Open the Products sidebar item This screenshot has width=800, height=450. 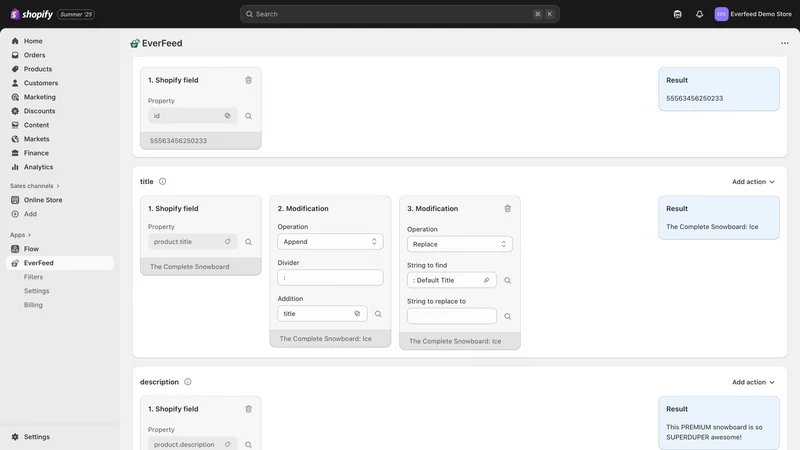click(x=38, y=69)
